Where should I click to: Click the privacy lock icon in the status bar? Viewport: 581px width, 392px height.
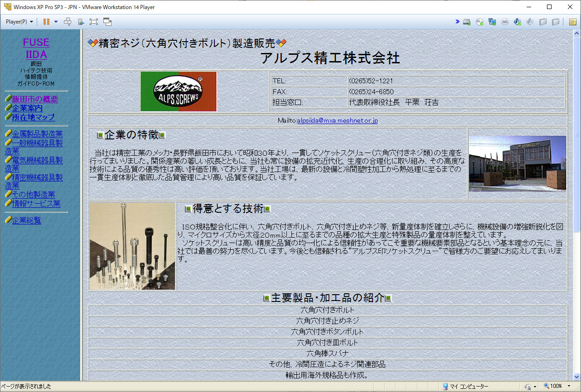point(528,387)
